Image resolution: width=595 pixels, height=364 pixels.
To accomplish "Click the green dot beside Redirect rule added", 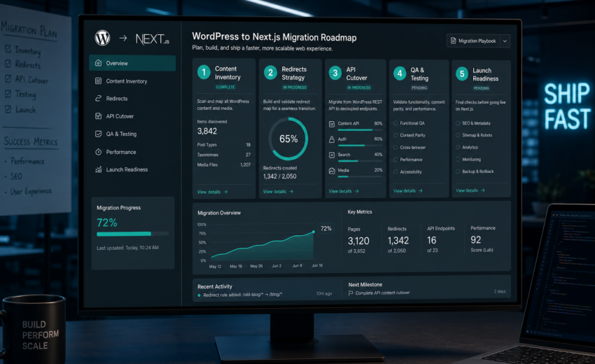I will coord(199,295).
